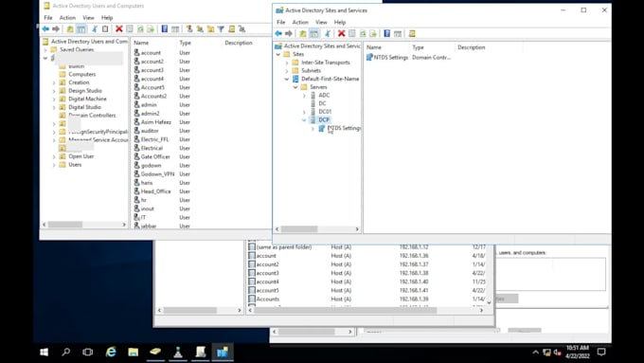Toggle console tree icon in Sites and Services toolbar

point(313,33)
